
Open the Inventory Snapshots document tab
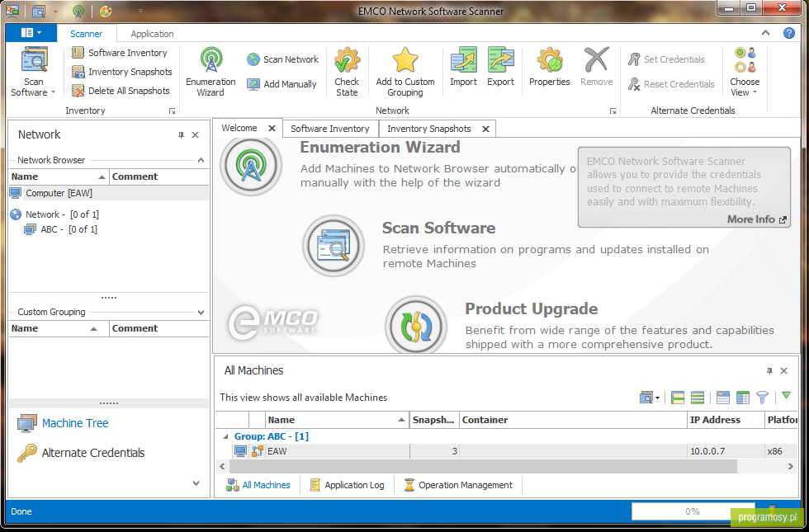click(x=428, y=129)
